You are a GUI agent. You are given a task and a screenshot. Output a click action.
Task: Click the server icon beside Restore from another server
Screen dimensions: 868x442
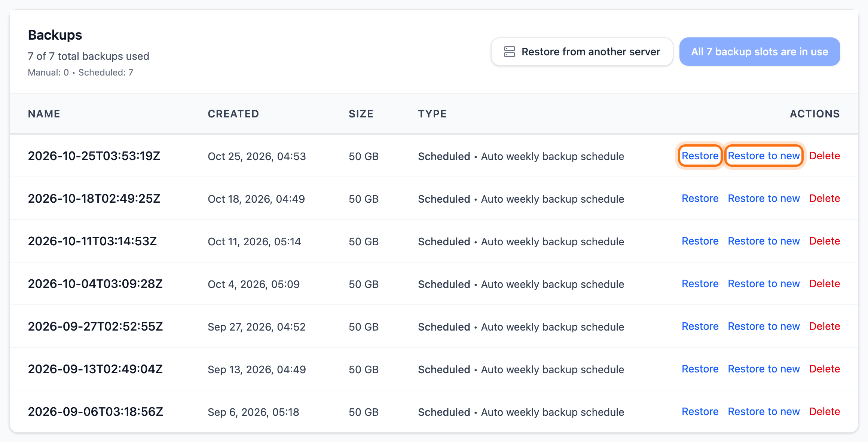pyautogui.click(x=509, y=52)
